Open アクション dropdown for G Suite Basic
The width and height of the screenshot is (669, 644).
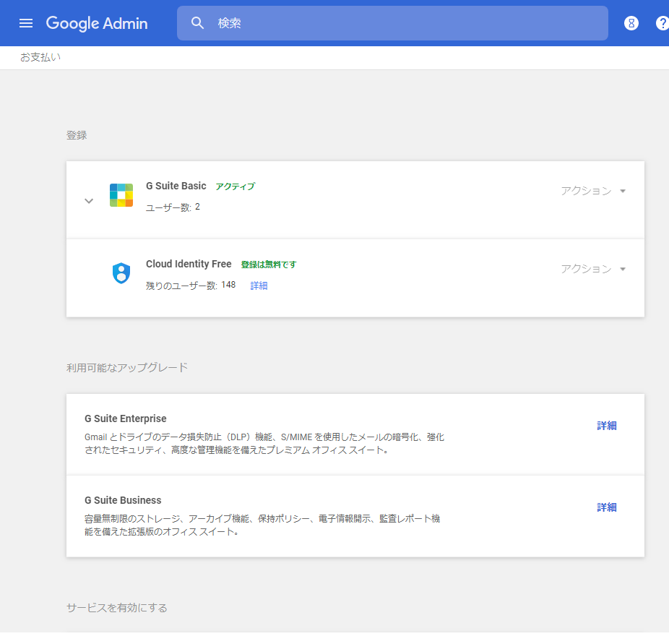(x=593, y=191)
